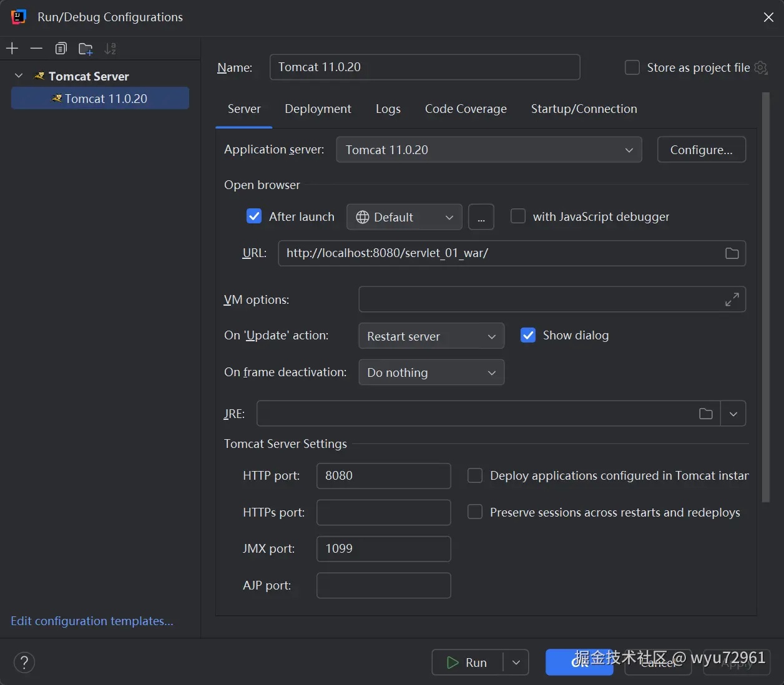
Task: Switch to the Logs tab
Action: click(388, 109)
